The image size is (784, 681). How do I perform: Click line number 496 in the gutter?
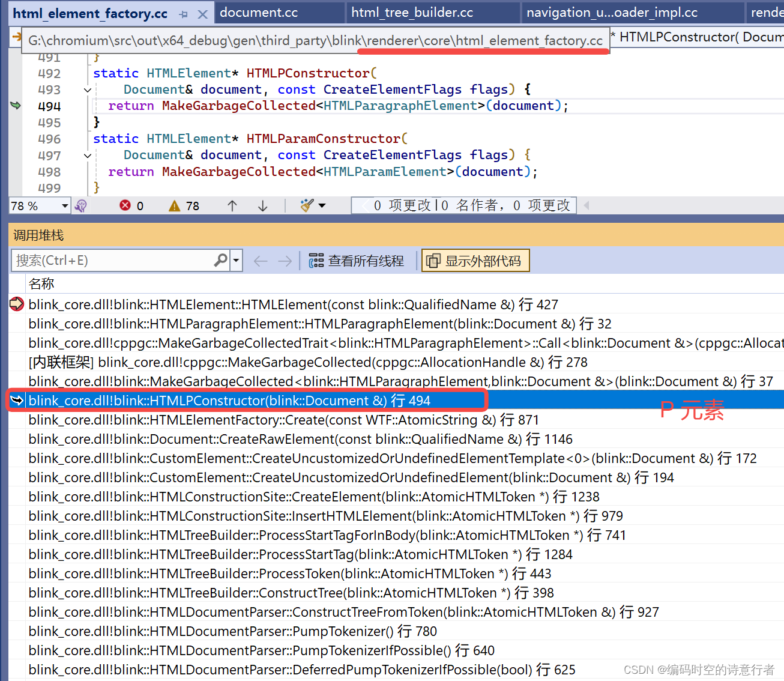(x=49, y=139)
